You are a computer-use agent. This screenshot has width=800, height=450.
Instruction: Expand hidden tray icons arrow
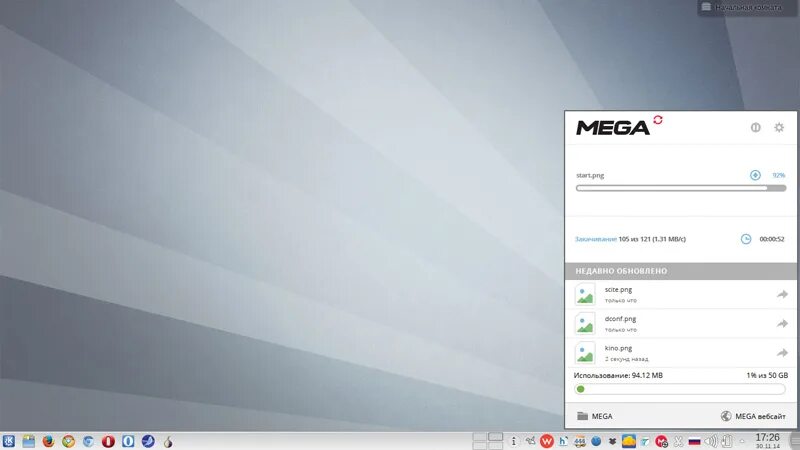(x=742, y=441)
